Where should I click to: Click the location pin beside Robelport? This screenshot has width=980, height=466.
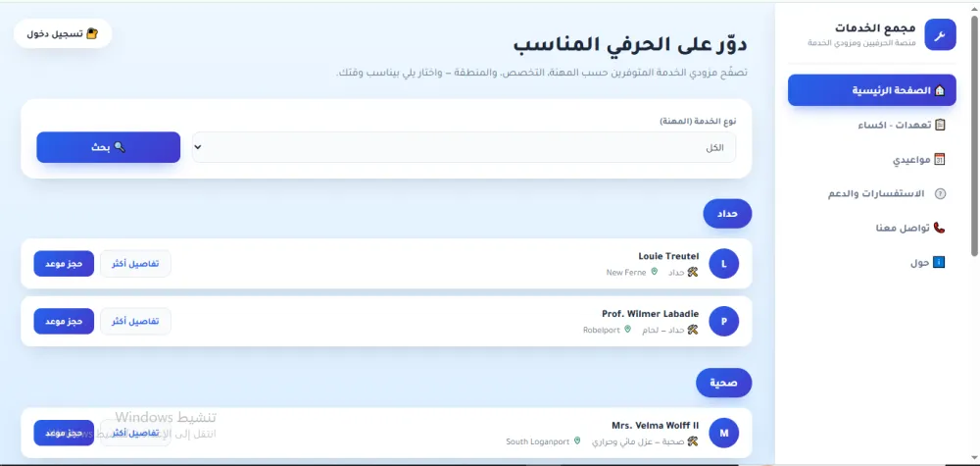627,330
